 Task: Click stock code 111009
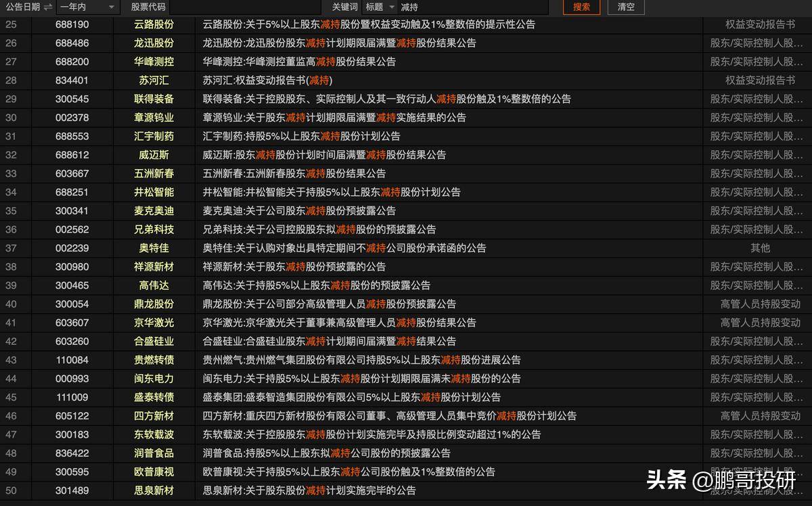72,397
